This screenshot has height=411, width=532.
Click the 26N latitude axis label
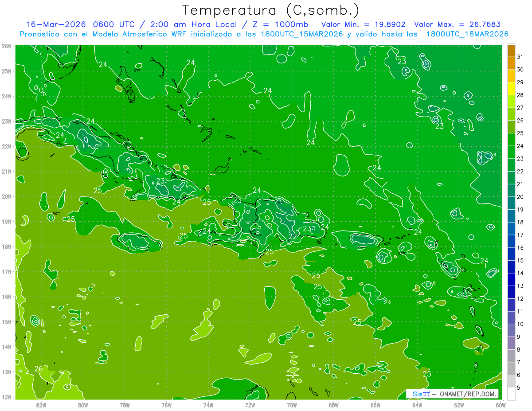pyautogui.click(x=7, y=46)
